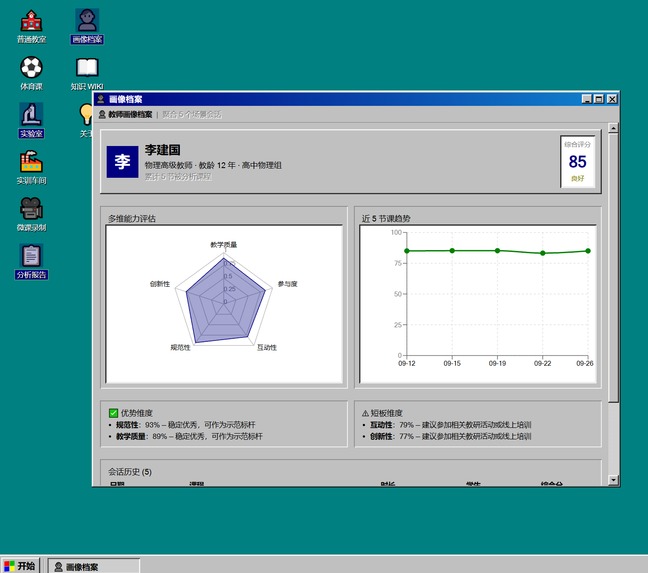Viewport: 648px width, 573px height.
Task: Click the 累计 5 节被分析课程 text
Action: (178, 177)
